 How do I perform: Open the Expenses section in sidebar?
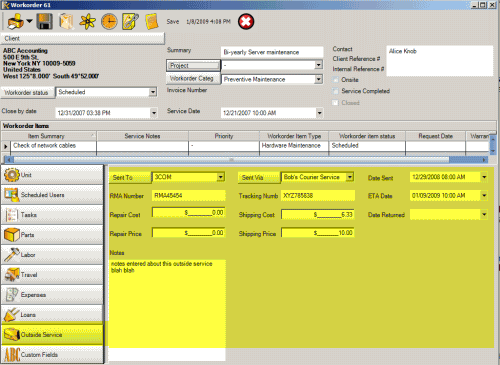coord(53,295)
